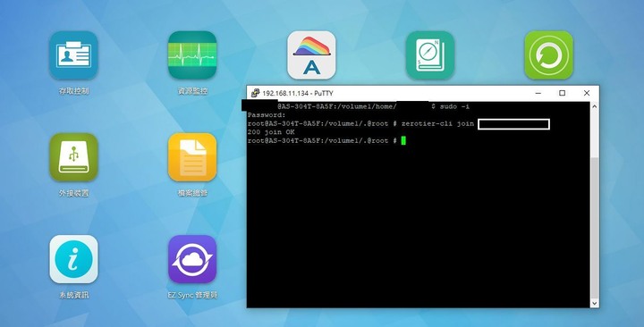Launch the EZ Sync 管理員 app
This screenshot has height=327, width=644.
click(192, 259)
